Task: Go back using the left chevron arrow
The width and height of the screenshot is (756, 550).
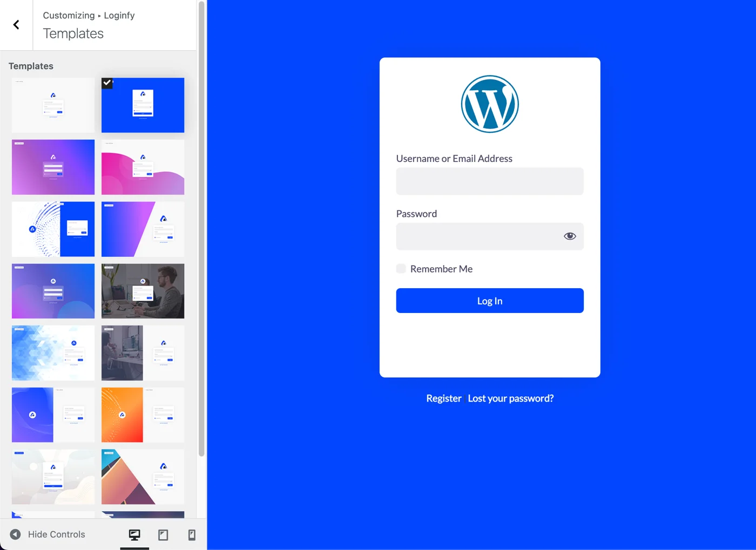Action: pos(16,25)
